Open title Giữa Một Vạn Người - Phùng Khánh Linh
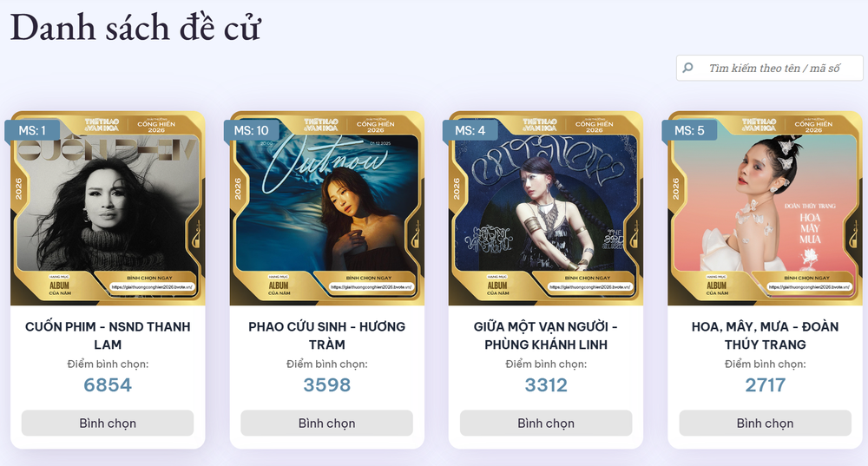The width and height of the screenshot is (868, 466). (x=546, y=335)
